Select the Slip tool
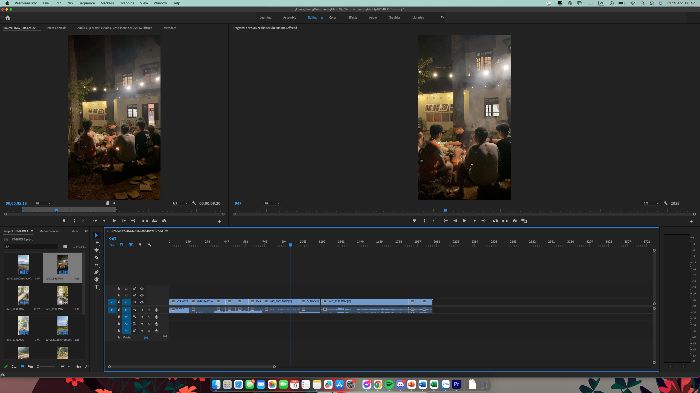 pos(96,265)
